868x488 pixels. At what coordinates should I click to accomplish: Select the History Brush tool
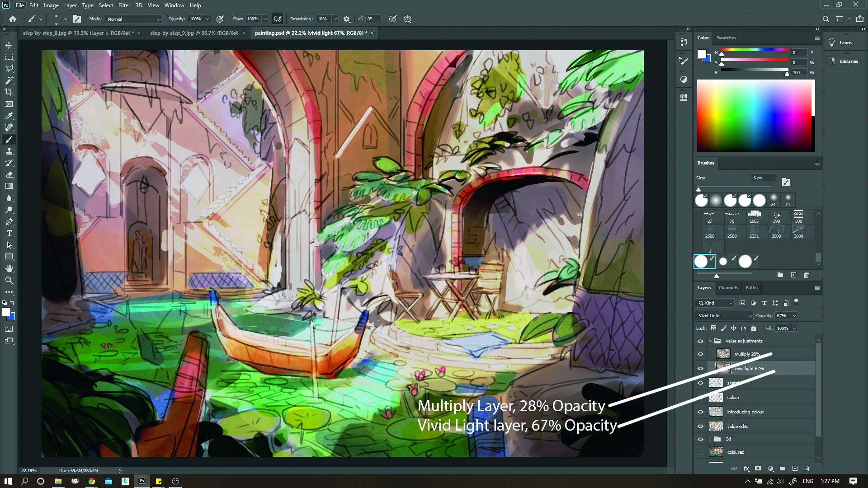9,163
